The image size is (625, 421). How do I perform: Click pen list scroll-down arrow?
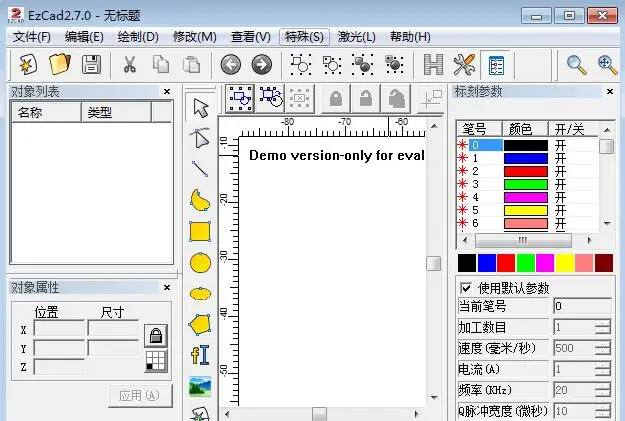point(607,224)
